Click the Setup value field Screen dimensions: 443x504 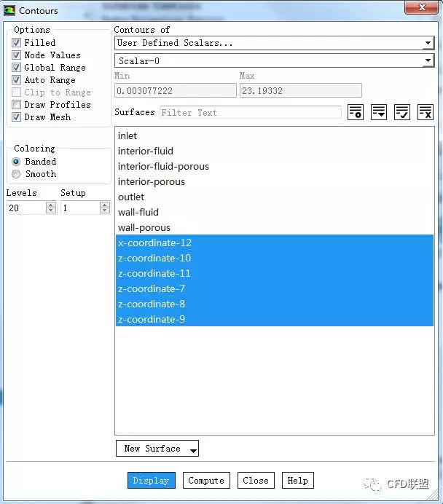(80, 208)
